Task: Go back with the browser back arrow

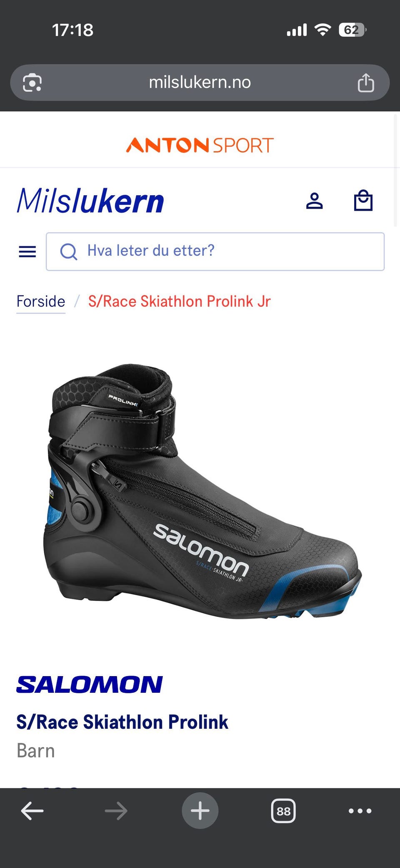Action: (x=32, y=811)
